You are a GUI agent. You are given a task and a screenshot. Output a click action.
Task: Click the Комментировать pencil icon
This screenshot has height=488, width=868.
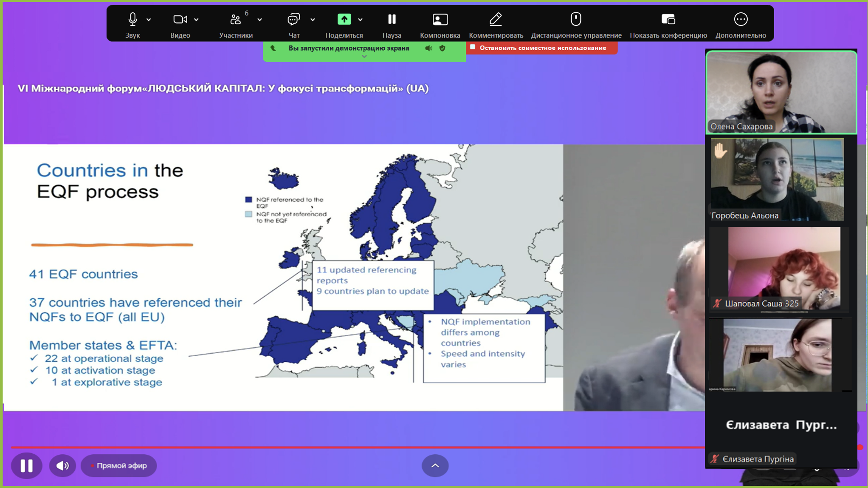[496, 20]
